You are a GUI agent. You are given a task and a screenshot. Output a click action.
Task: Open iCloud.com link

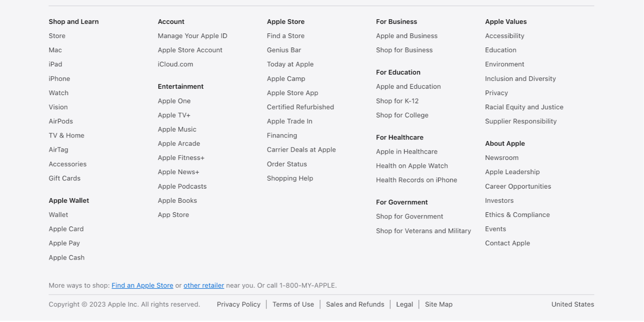(x=175, y=64)
